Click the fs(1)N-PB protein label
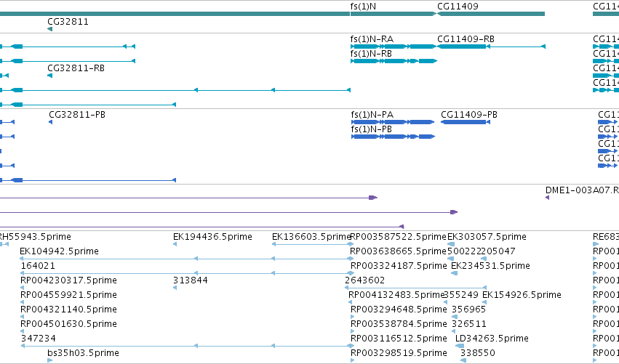Screen dimensions: 619x364 click(x=372, y=129)
